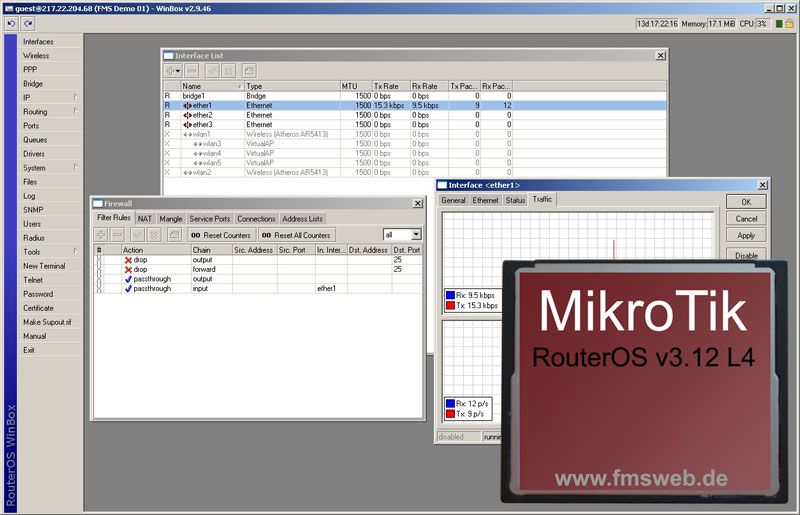This screenshot has width=800, height=515.
Task: Click the wireless icon beside wlan1
Action: 187,134
